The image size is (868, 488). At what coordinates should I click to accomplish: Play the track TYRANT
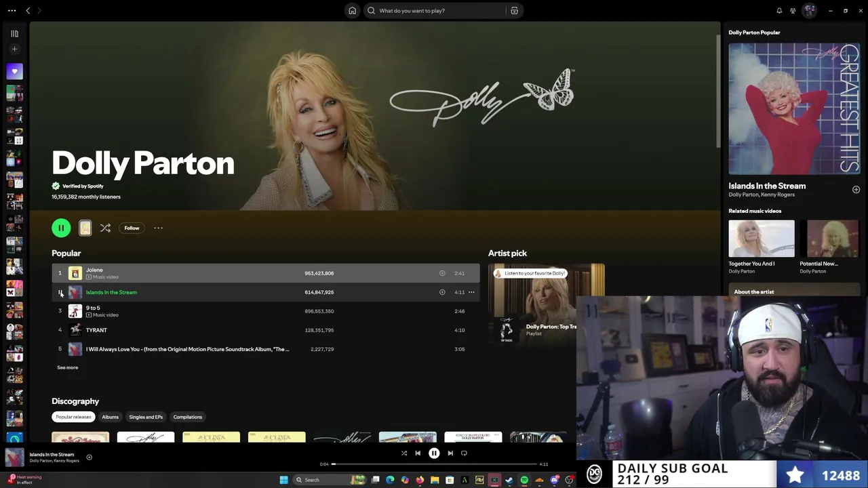point(60,330)
